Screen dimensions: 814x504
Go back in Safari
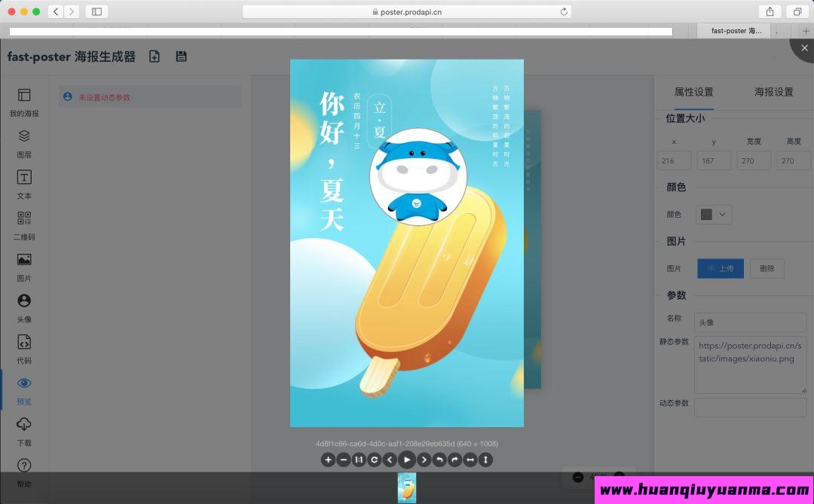pos(56,11)
